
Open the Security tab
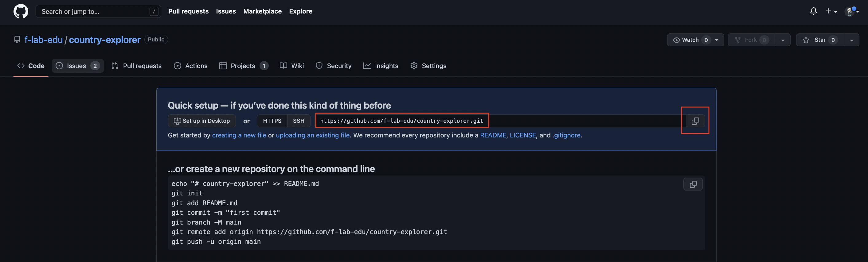tap(334, 66)
